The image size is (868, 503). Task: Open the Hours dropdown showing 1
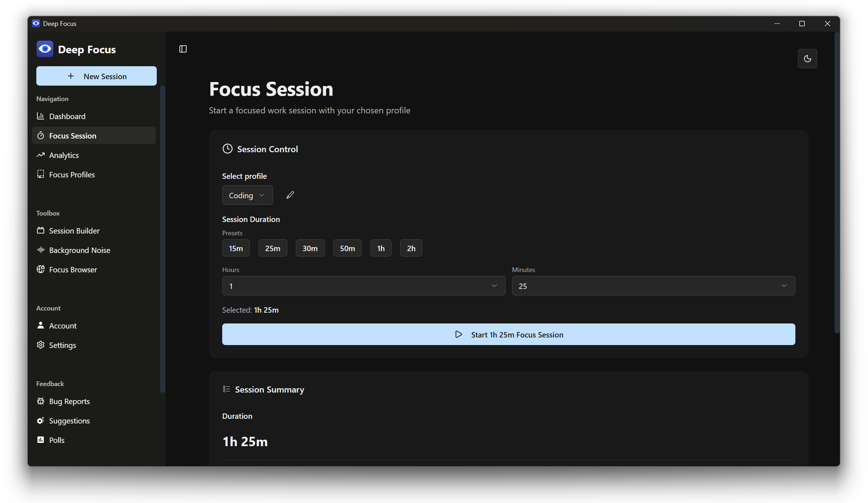click(x=364, y=286)
